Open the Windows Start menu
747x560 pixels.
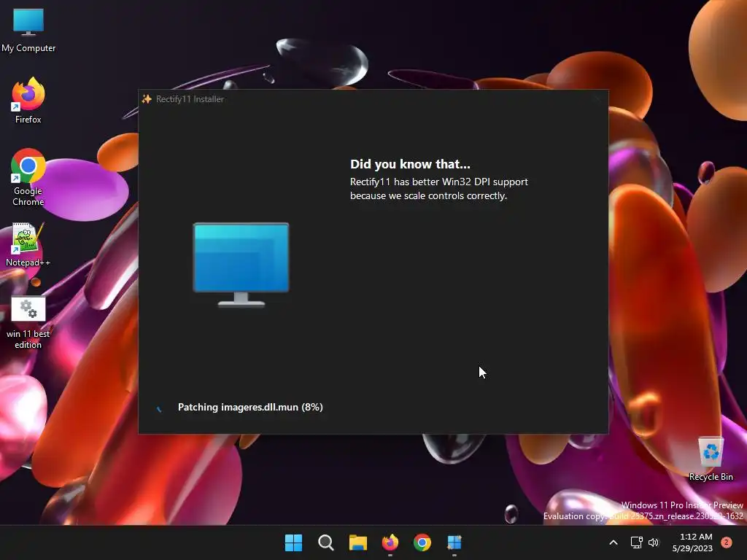pos(293,542)
